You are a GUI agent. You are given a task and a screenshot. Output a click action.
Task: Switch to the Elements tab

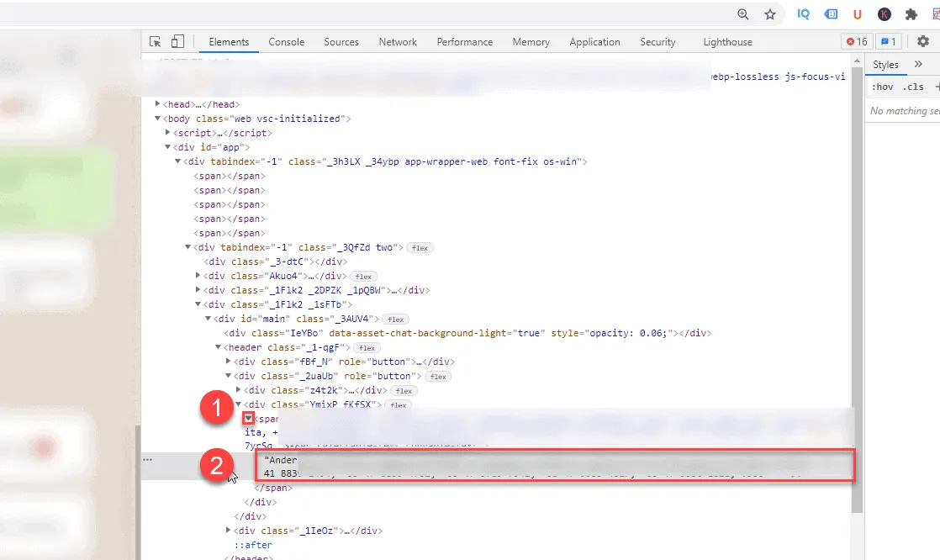229,42
